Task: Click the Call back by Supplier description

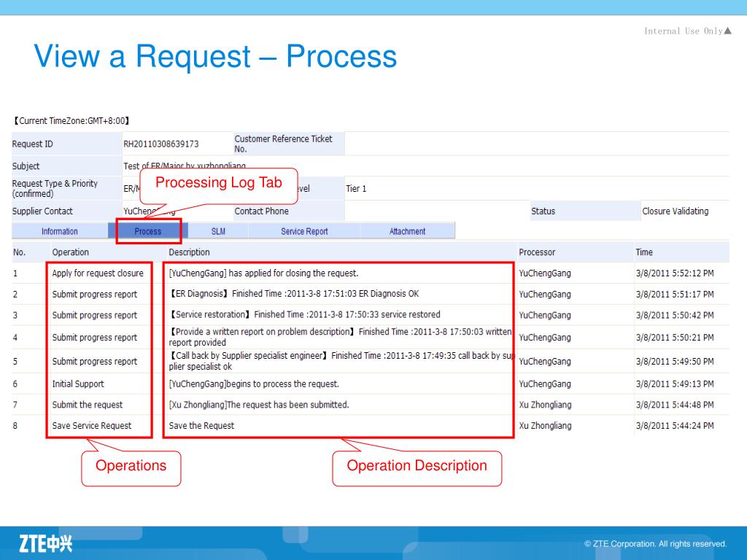Action: (x=340, y=361)
